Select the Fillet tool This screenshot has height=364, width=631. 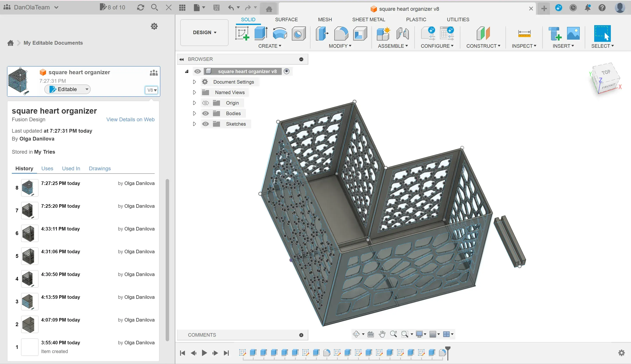[341, 33]
